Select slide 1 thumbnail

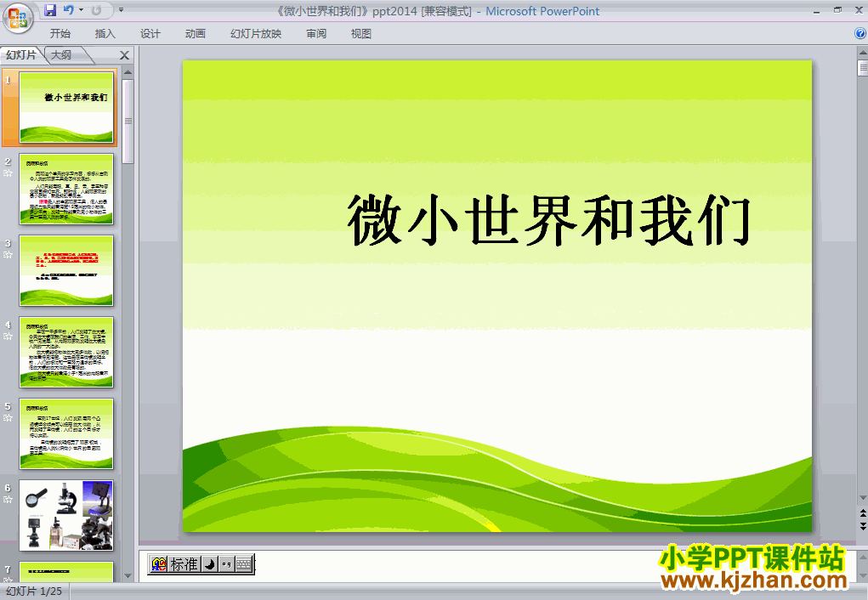66,107
